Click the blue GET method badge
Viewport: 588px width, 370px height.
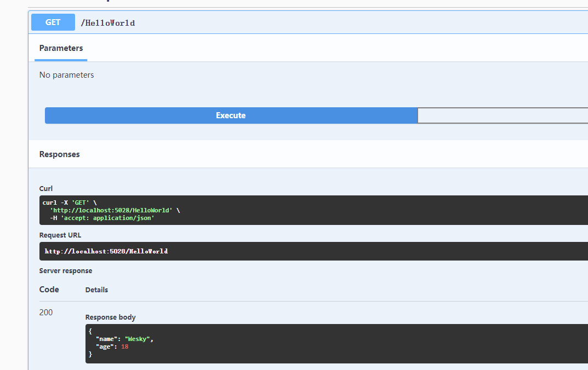coord(53,22)
